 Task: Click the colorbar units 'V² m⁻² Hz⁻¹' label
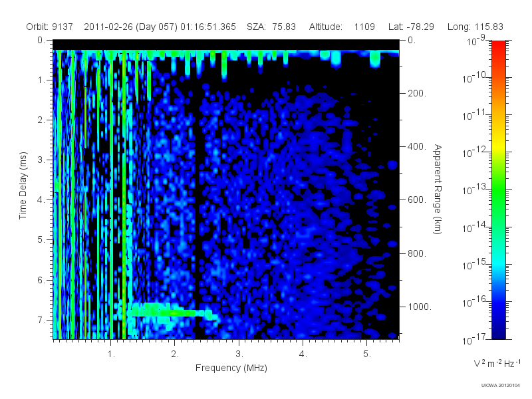(x=497, y=363)
